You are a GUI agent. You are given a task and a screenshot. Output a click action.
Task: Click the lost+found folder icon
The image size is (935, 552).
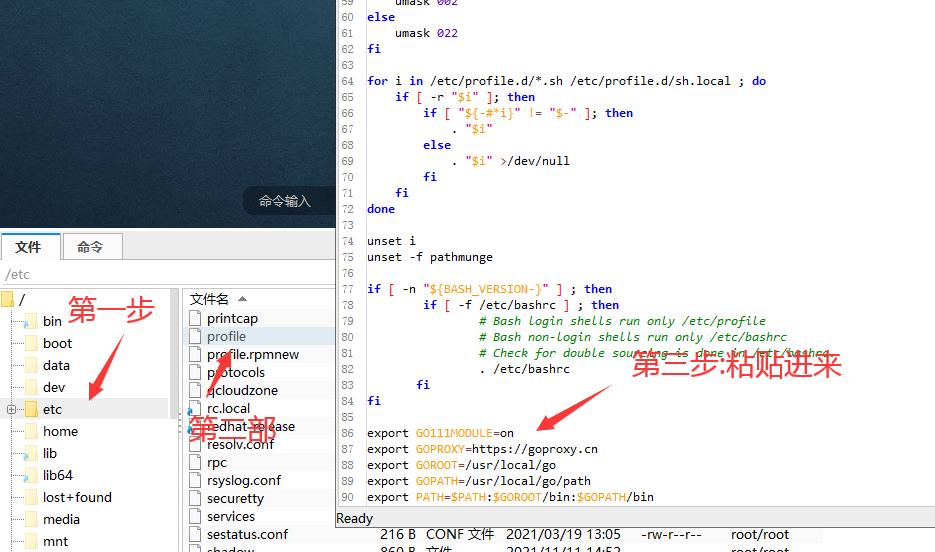coord(32,498)
